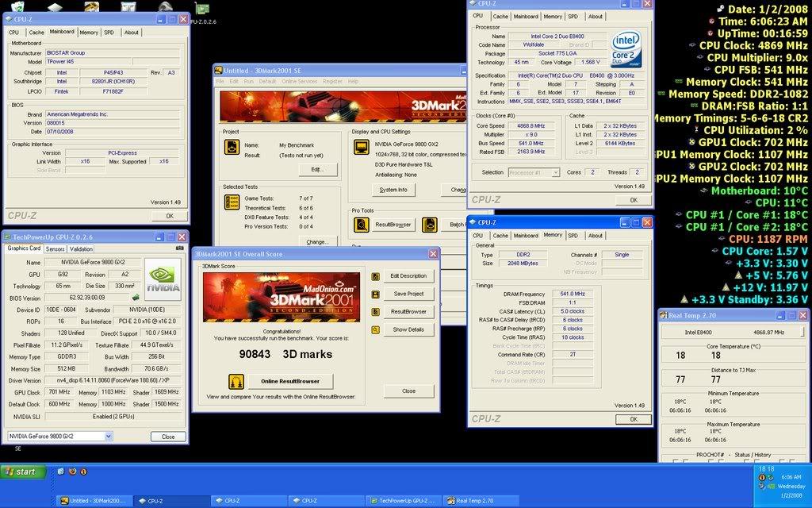Click the orange tray icon beside the clock
812x508 pixels.
(x=762, y=477)
